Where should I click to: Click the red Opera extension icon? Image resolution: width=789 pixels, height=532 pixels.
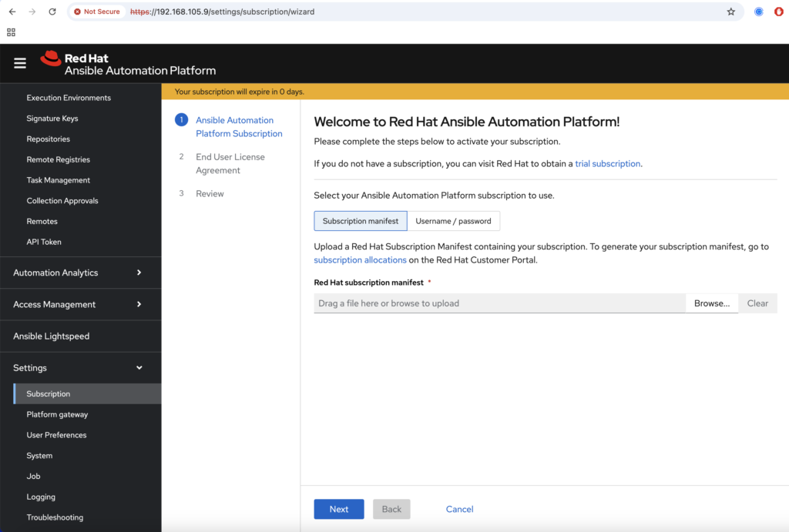778,12
